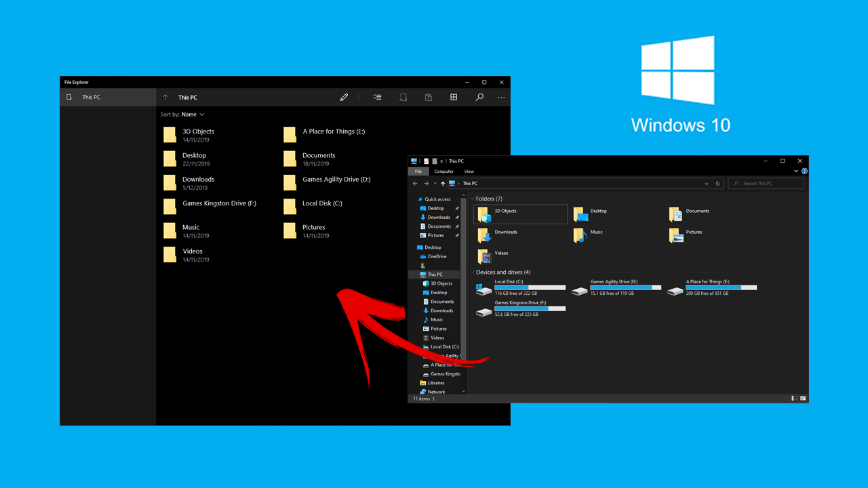Click the clipboard paste icon in UWP toolbar
This screenshot has width=868, height=488.
(x=429, y=98)
